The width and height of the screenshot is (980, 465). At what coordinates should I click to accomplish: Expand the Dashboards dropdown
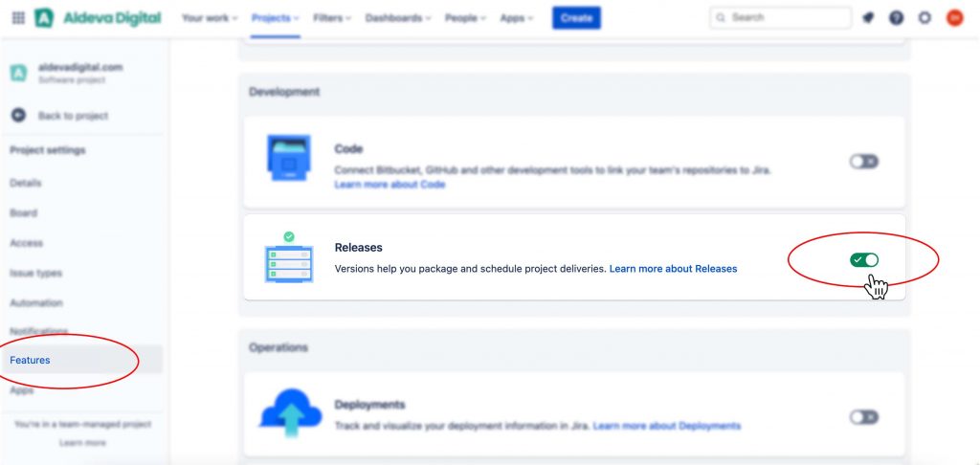click(x=398, y=18)
